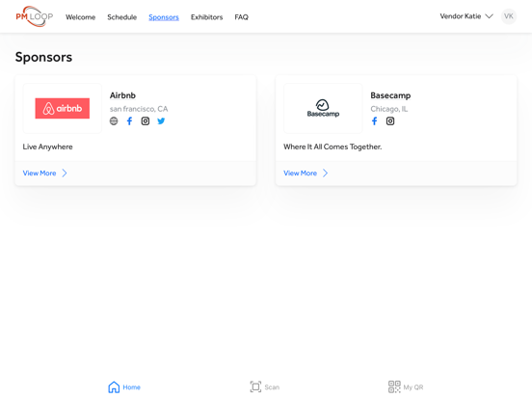Screen dimensions: 532x399
Task: Click the Basecamp logo thumbnail
Action: [323, 108]
